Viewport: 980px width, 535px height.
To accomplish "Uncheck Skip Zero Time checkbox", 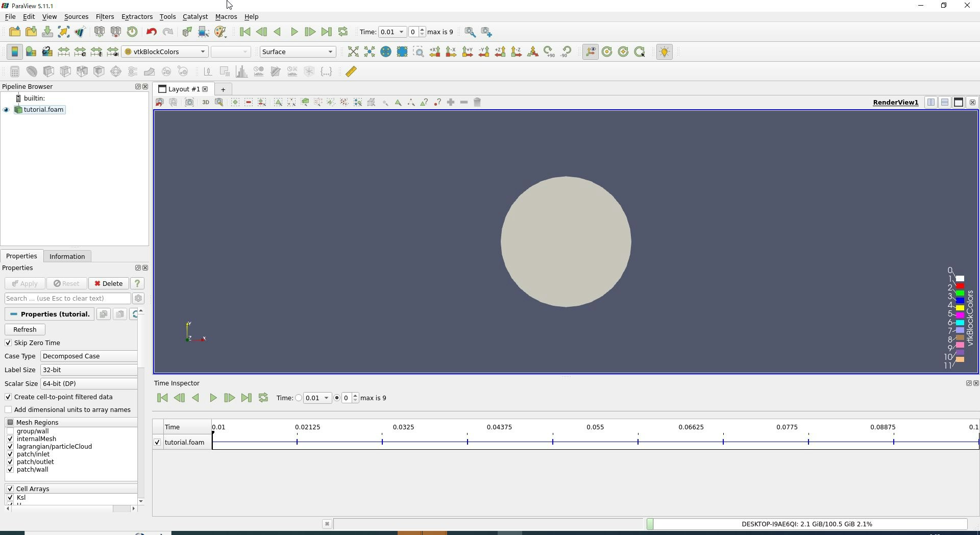I will (8, 343).
